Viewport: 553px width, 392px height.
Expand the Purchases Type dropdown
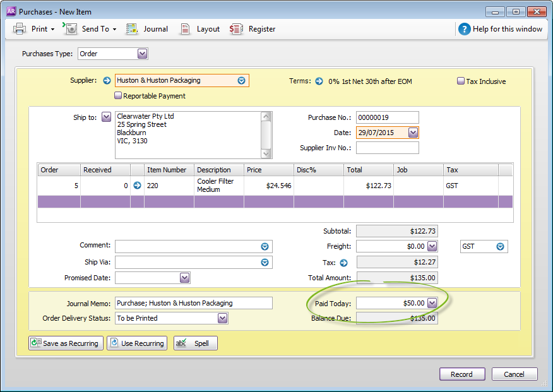142,54
